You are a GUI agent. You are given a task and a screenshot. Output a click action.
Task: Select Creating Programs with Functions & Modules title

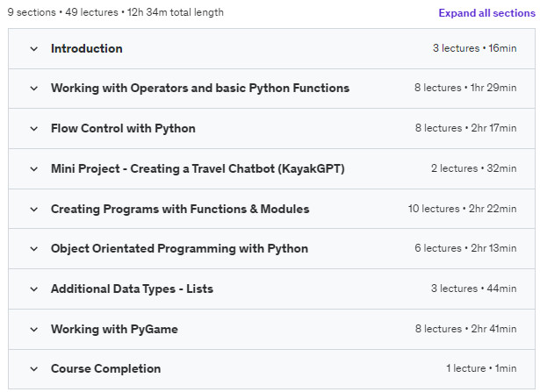point(180,209)
